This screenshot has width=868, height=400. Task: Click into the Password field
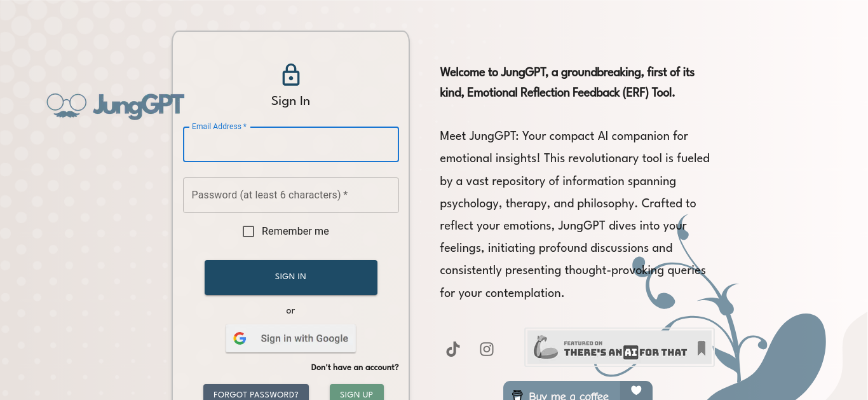291,195
